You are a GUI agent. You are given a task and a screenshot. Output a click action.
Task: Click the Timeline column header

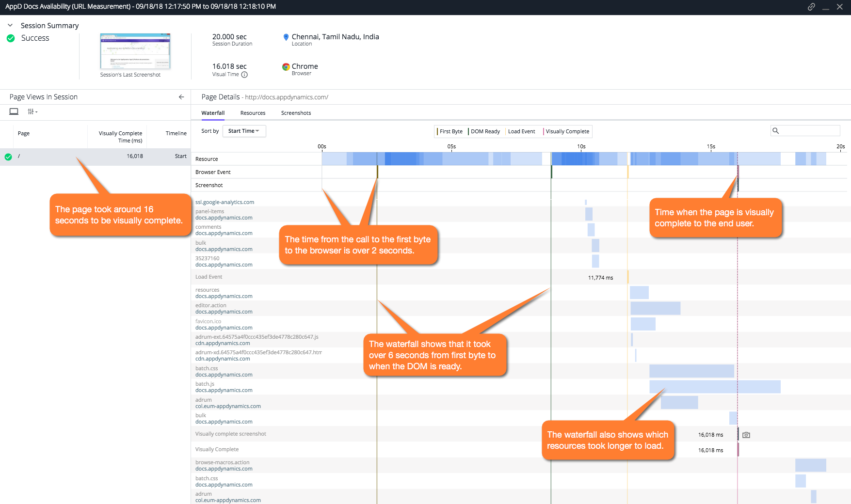pyautogui.click(x=176, y=133)
